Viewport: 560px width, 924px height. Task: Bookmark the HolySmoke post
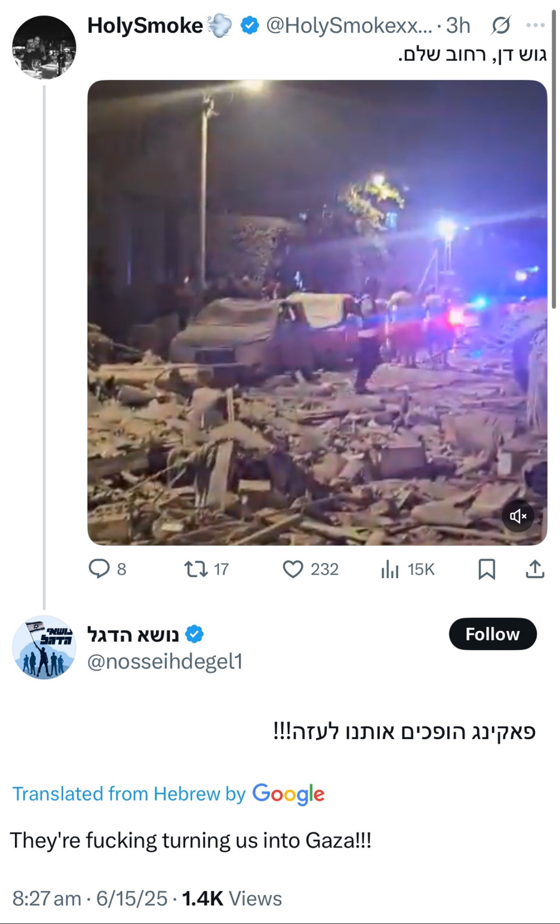tap(486, 569)
